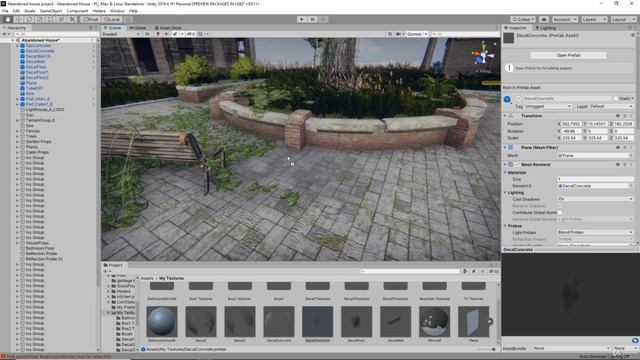Click the scene orientation gizmo
Screen dimensions: 640x360
point(483,55)
